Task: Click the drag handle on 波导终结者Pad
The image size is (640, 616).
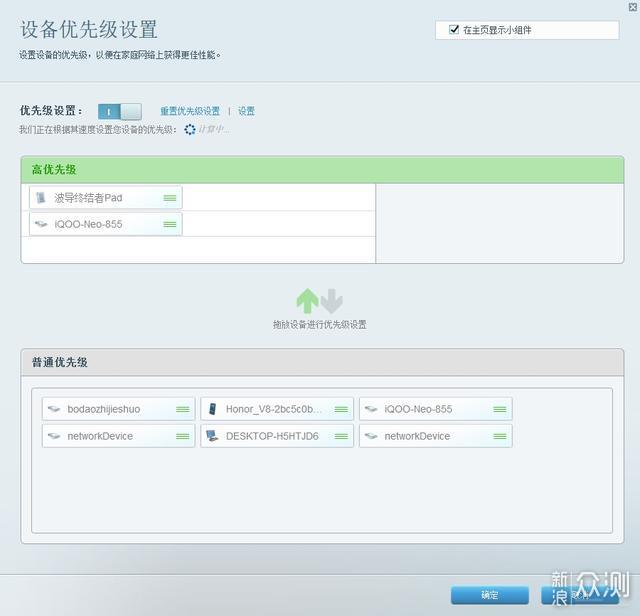Action: coord(170,198)
